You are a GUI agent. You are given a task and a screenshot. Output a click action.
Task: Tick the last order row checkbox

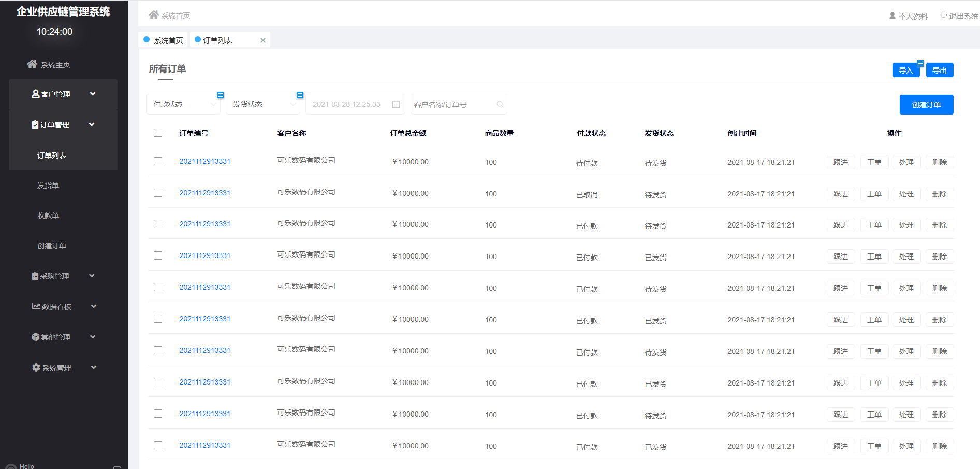click(x=158, y=445)
